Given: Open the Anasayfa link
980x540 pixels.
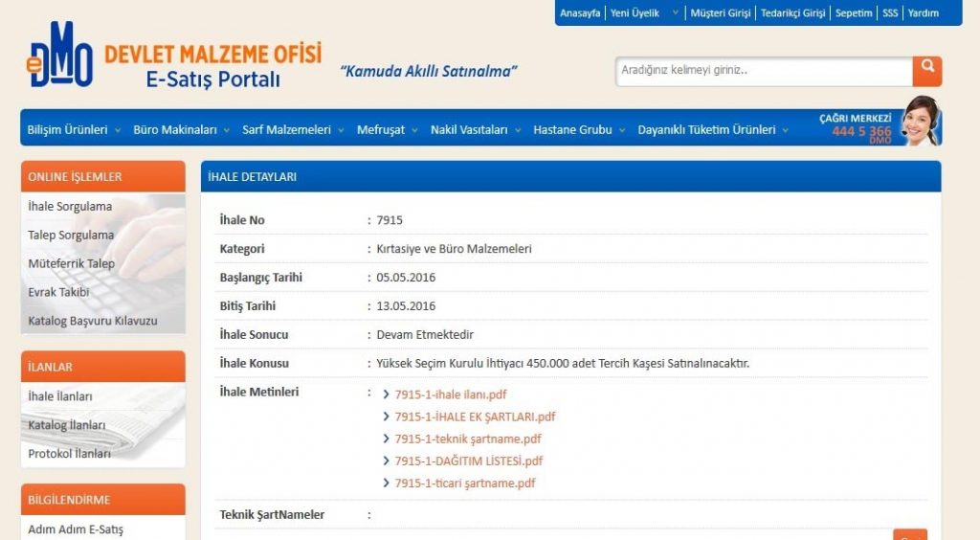Looking at the screenshot, I should 579,13.
